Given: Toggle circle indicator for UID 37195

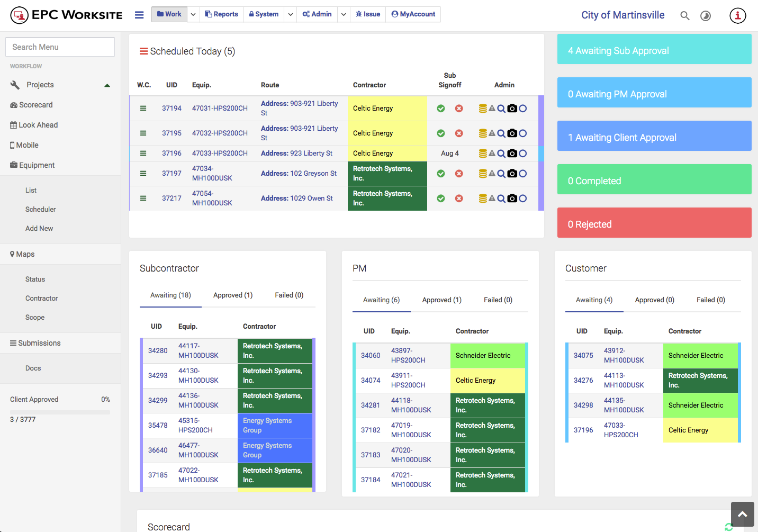Looking at the screenshot, I should pos(523,133).
